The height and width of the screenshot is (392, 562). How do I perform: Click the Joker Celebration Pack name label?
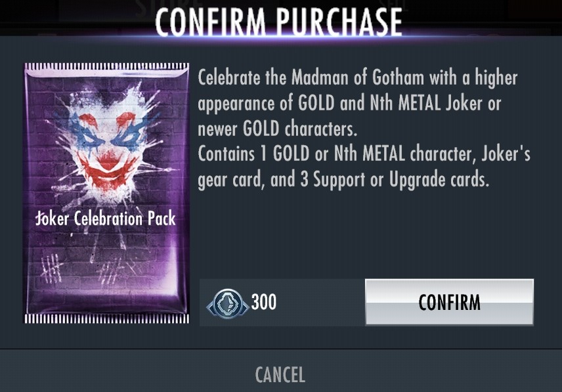tap(106, 218)
